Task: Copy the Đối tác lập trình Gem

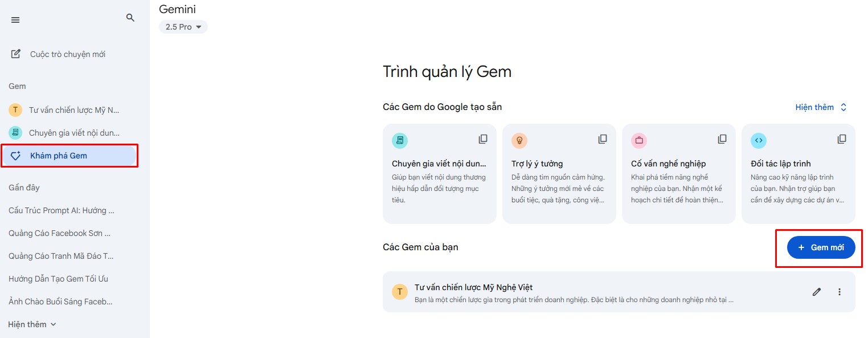Action: tap(842, 139)
